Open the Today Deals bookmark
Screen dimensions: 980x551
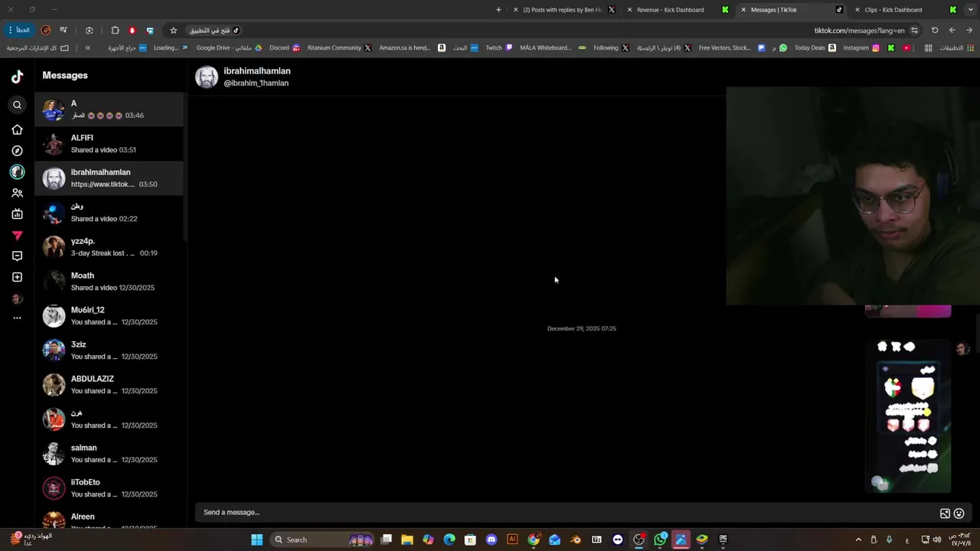pos(815,47)
